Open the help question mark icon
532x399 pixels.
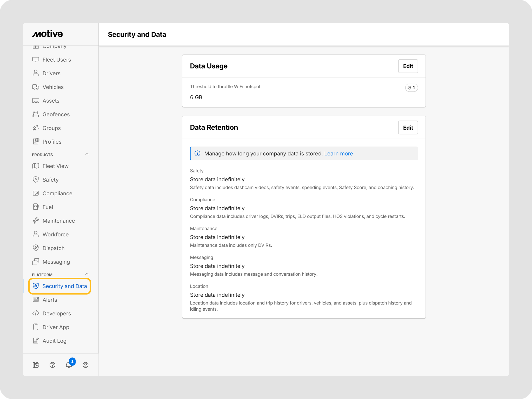[52, 365]
